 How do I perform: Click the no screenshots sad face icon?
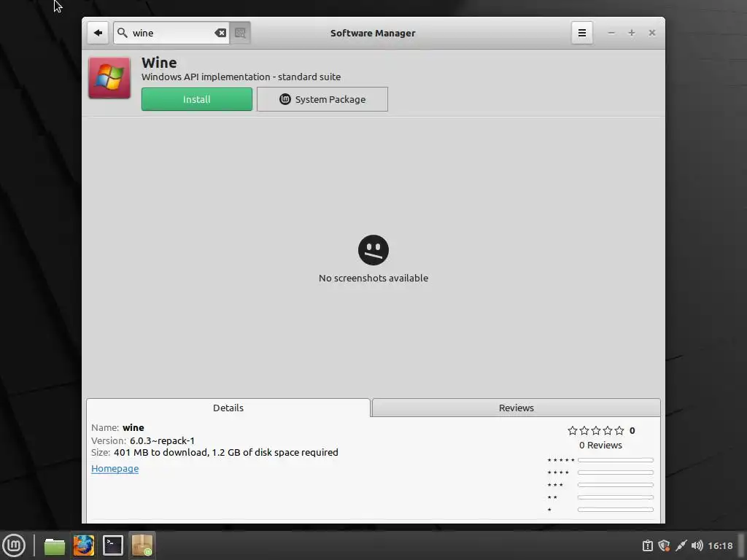pyautogui.click(x=373, y=250)
